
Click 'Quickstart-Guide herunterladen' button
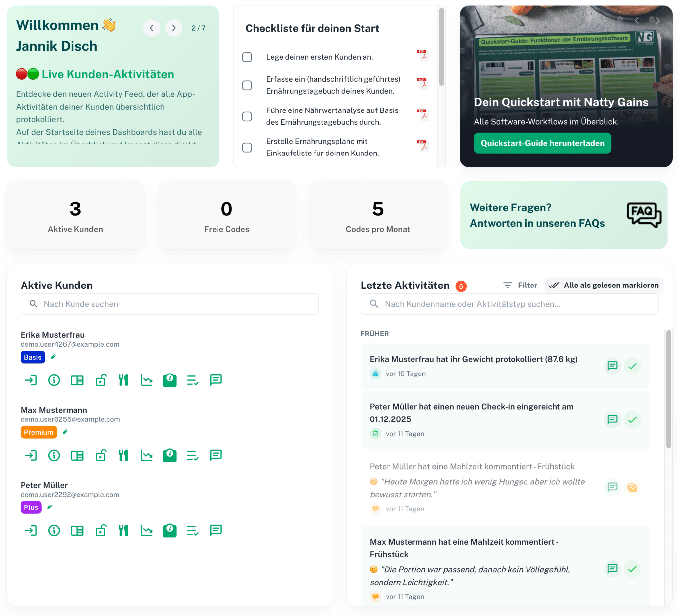click(x=542, y=143)
